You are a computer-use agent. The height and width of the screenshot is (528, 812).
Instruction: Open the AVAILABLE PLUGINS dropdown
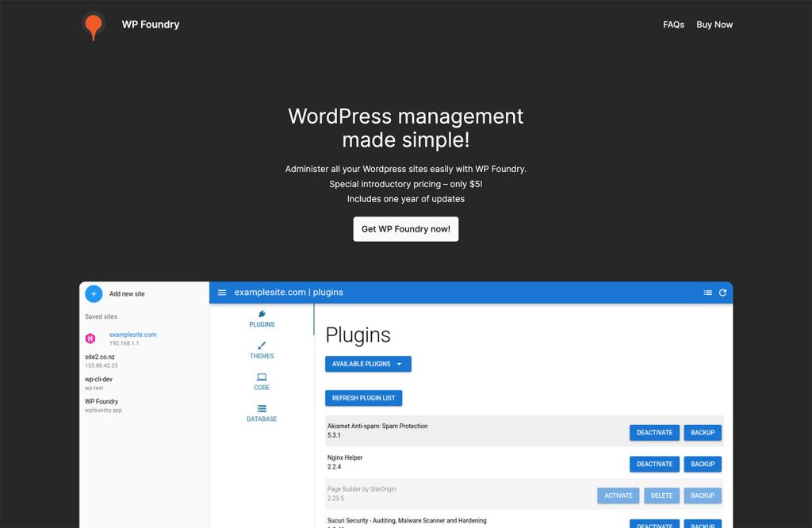point(368,364)
